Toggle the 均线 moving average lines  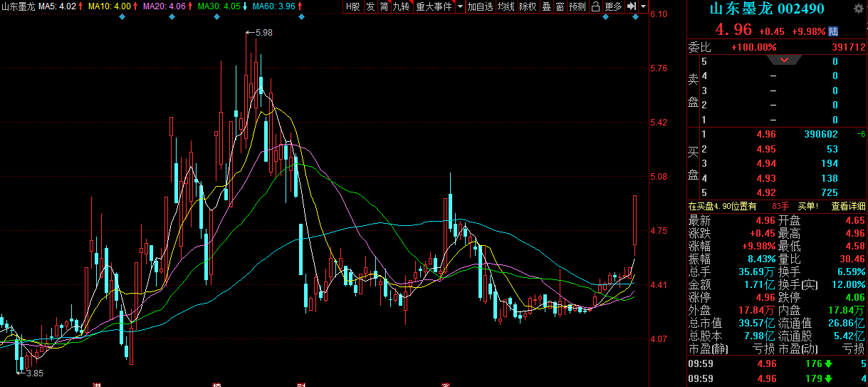pos(506,6)
